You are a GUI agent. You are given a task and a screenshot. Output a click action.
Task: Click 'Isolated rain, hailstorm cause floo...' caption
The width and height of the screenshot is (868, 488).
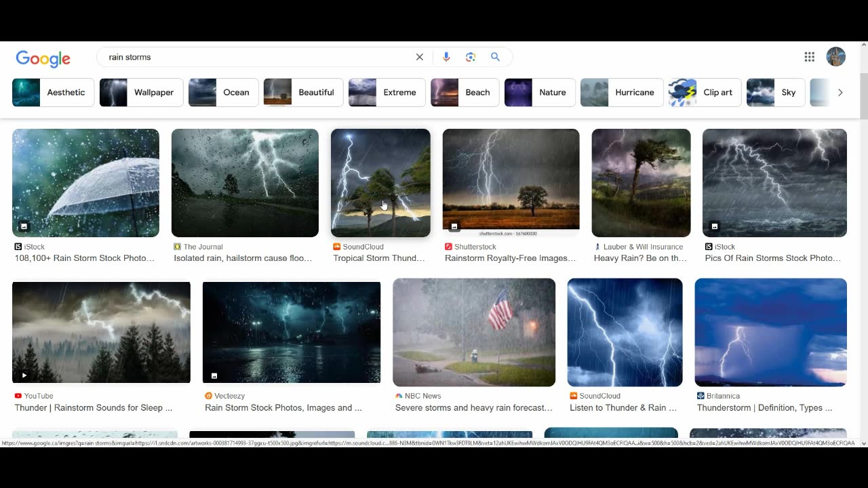(243, 258)
